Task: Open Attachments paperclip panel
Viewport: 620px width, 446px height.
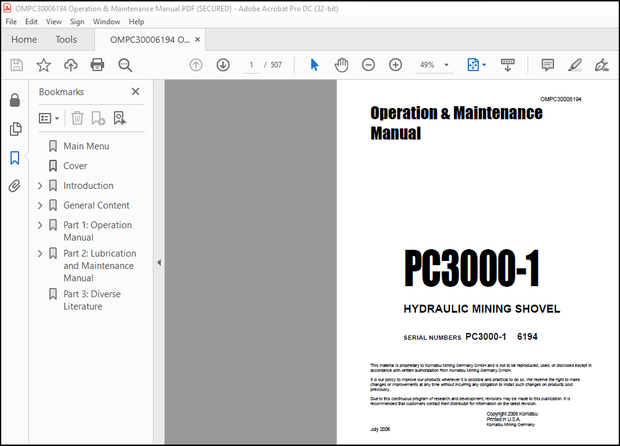Action: pyautogui.click(x=15, y=186)
